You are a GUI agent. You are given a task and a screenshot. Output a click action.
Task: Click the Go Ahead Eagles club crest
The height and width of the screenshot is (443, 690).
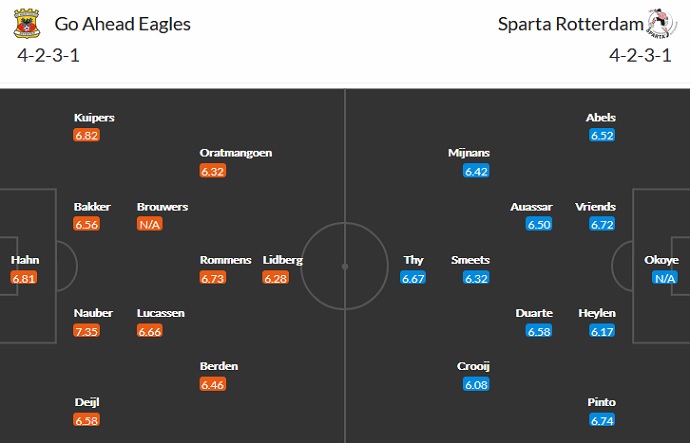click(26, 23)
